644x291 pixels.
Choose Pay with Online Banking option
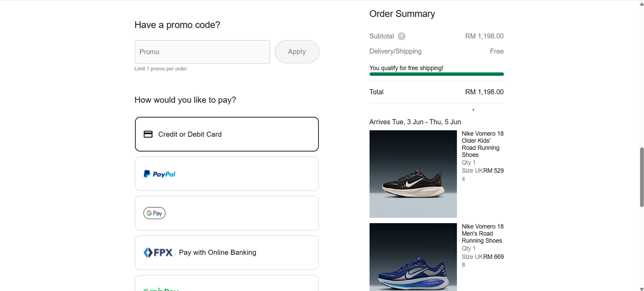click(227, 253)
